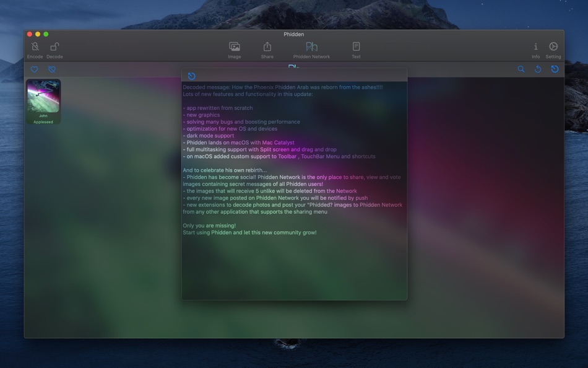Click the counterclockwise arrow icon beside search
Viewport: 588px width, 368px height.
(x=538, y=69)
